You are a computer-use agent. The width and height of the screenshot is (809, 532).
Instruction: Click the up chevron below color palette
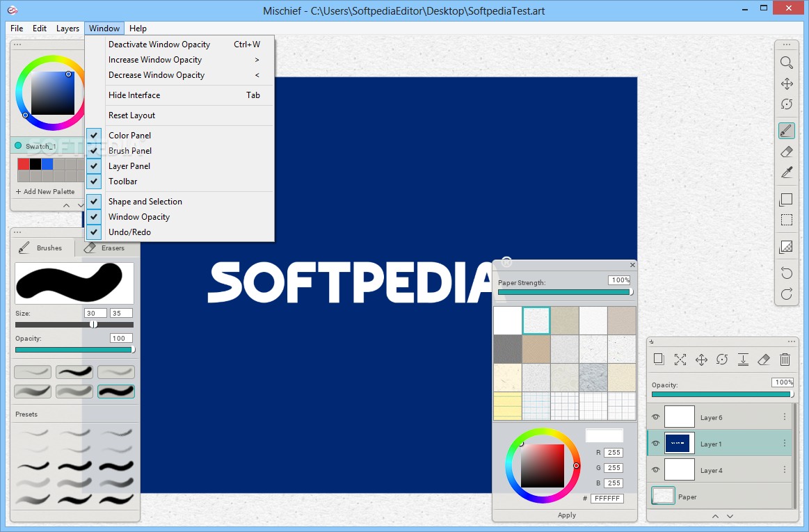click(66, 205)
